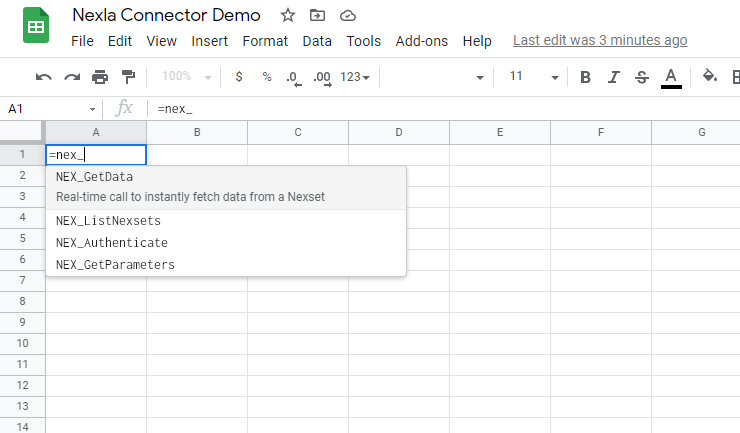Open the Insert menu
740x433 pixels.
coord(210,41)
